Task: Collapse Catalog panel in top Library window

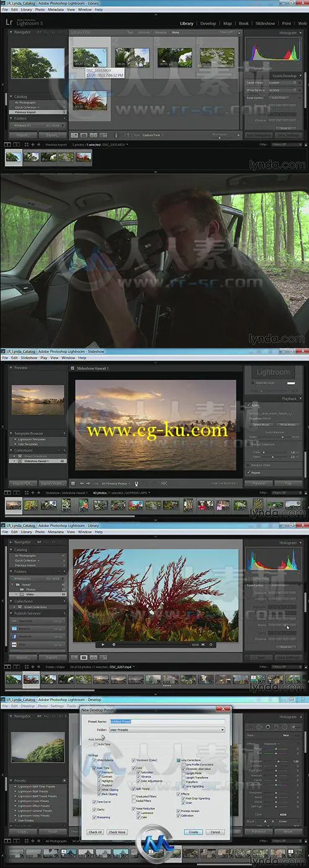Action: tap(11, 97)
